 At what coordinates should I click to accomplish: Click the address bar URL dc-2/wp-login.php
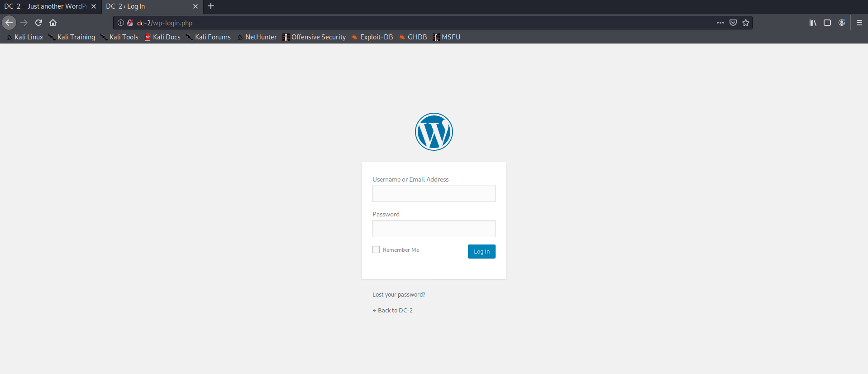tap(165, 23)
